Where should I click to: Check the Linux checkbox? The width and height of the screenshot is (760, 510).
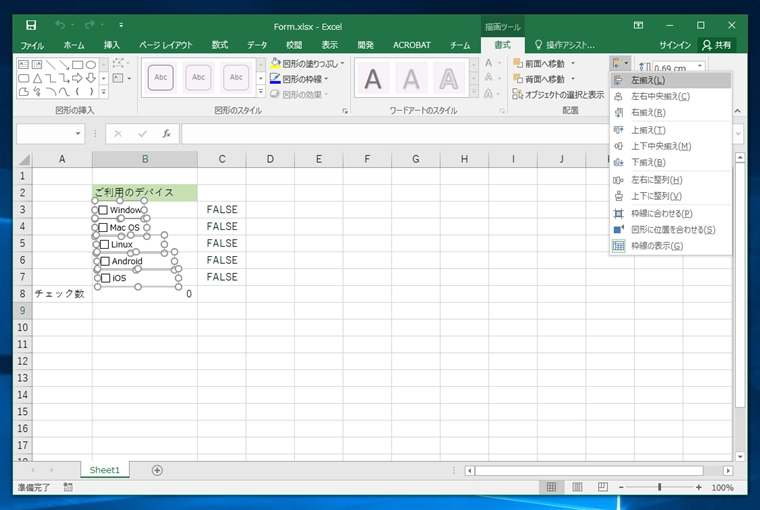(104, 244)
